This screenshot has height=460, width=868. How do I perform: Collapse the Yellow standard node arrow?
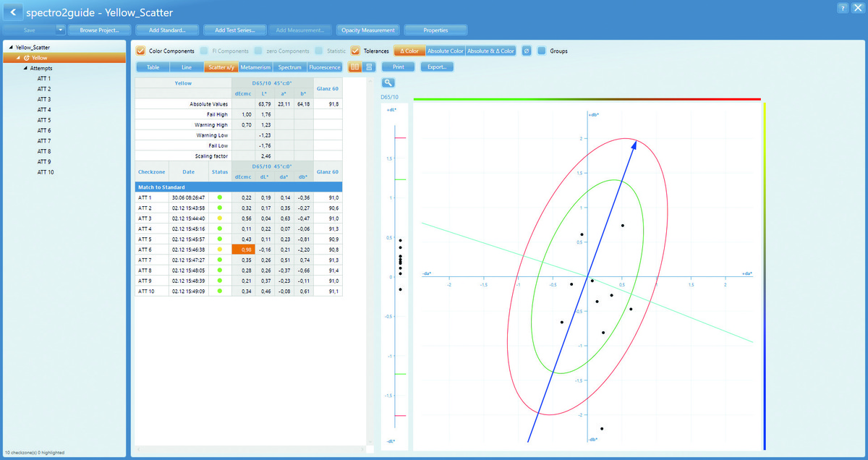pos(18,57)
